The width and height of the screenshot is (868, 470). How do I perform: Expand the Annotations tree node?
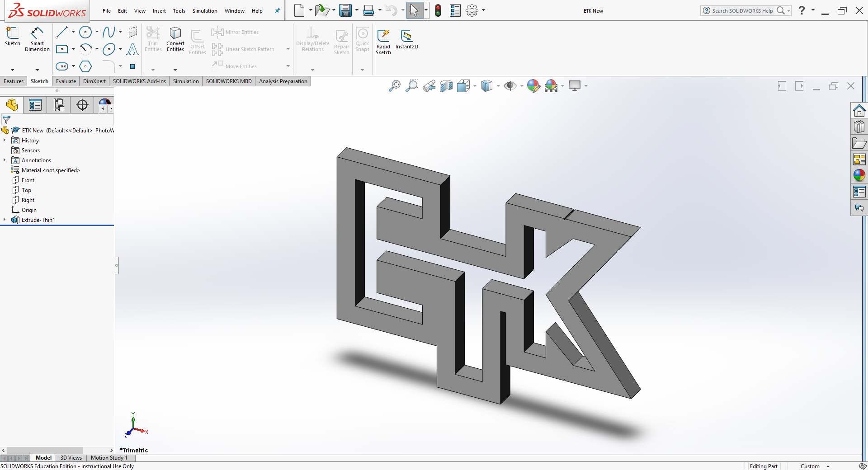click(5, 160)
